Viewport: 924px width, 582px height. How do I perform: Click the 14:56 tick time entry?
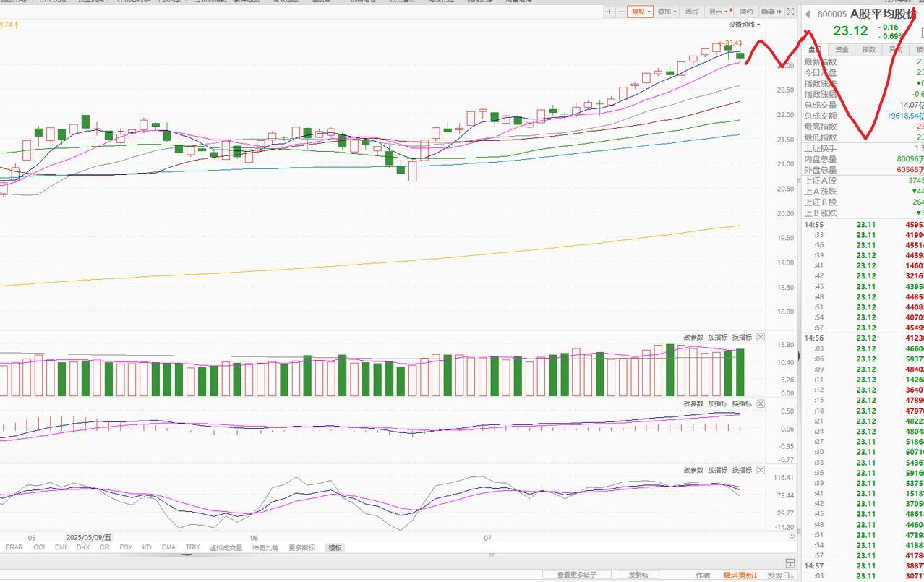[x=814, y=338]
